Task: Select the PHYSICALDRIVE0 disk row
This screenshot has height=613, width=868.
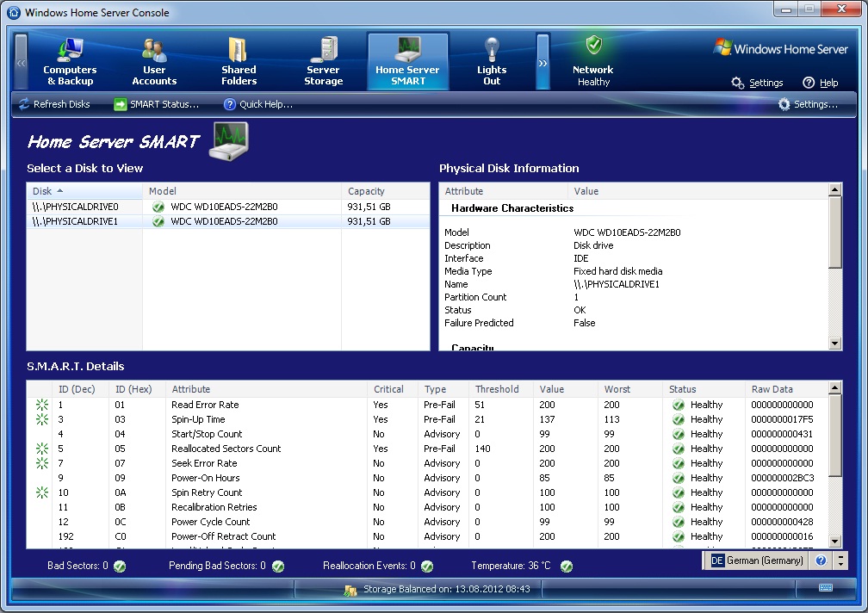Action: point(84,207)
